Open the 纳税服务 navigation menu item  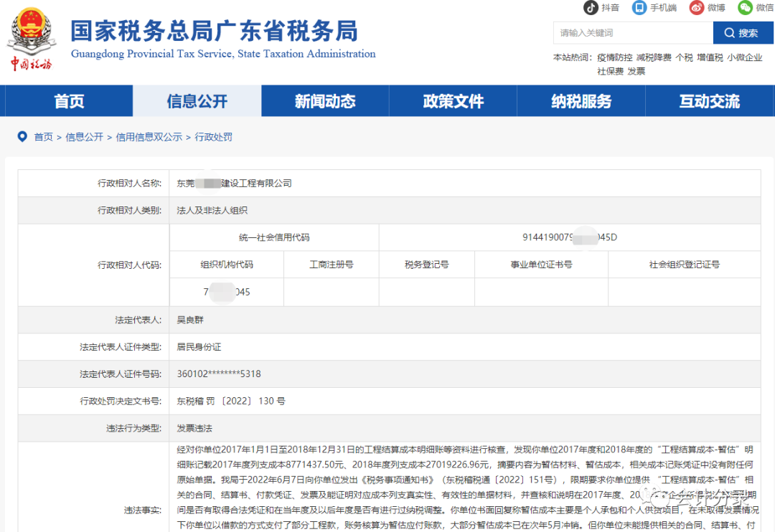(x=581, y=101)
